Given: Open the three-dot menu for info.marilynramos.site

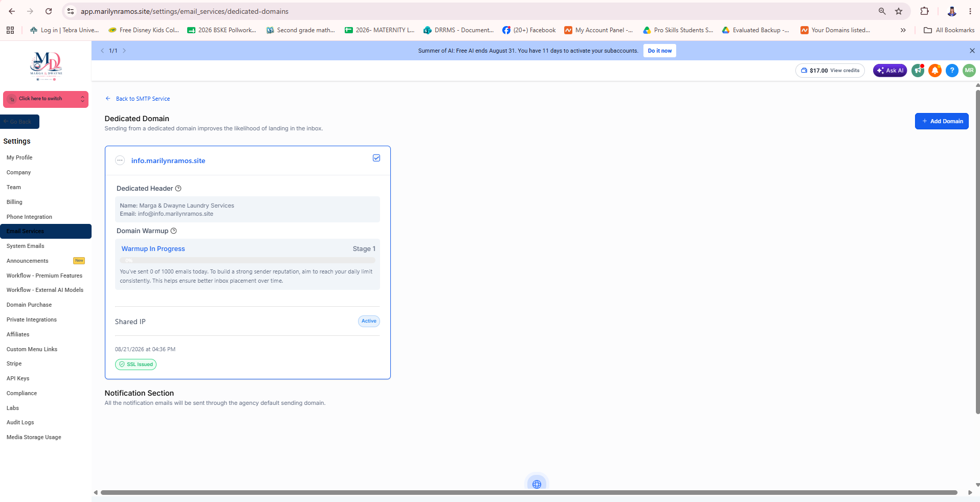Looking at the screenshot, I should click(120, 161).
